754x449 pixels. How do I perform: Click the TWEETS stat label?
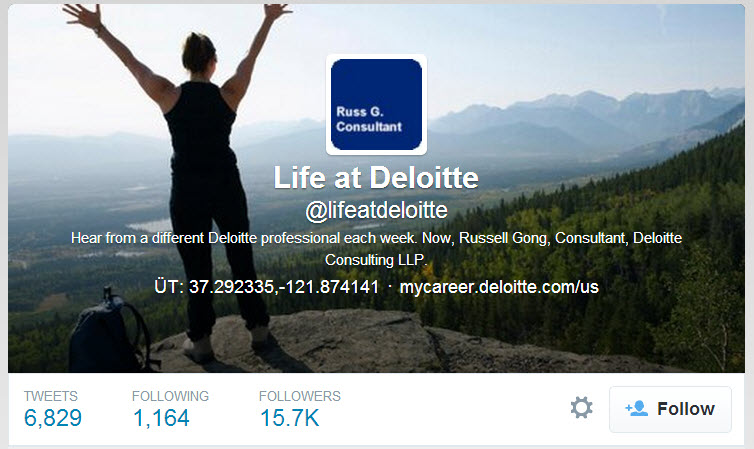pos(50,396)
